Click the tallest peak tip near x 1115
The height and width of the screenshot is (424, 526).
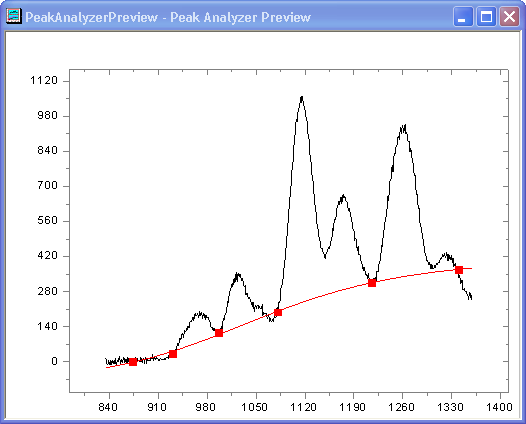tap(302, 97)
